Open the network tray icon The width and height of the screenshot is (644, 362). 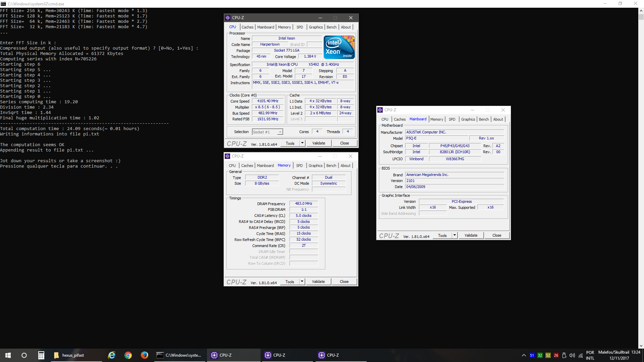click(581, 355)
